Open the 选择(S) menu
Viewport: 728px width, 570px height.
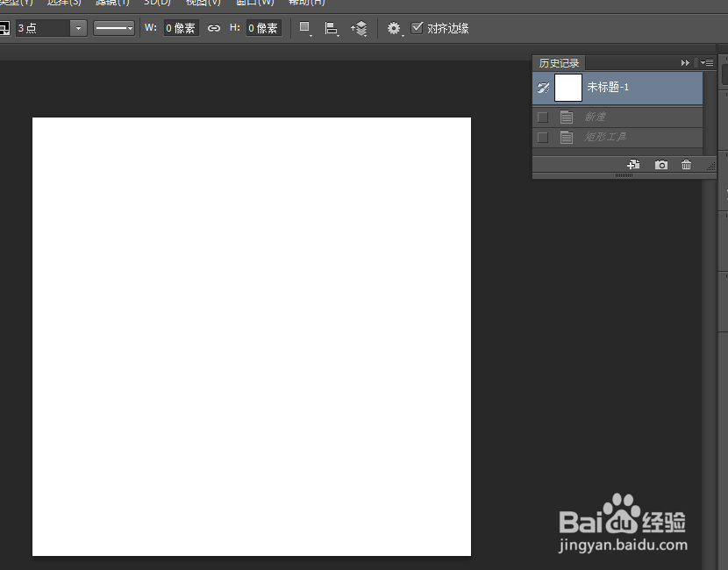(64, 3)
